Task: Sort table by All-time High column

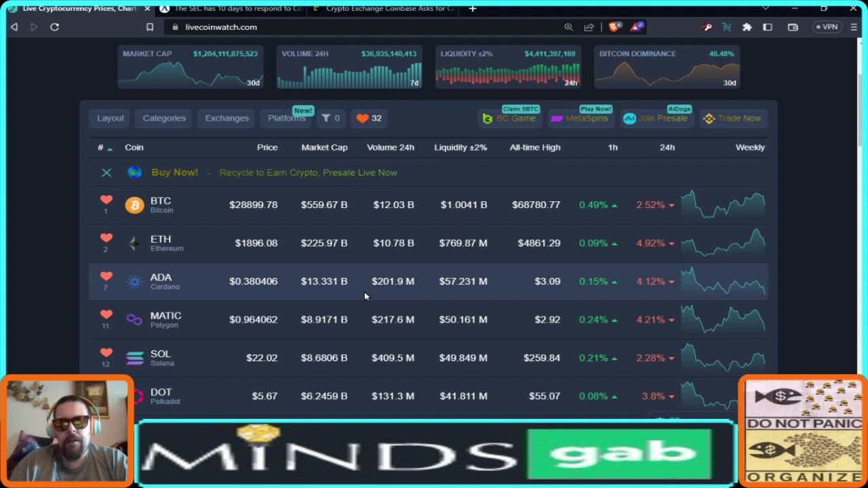Action: [535, 147]
